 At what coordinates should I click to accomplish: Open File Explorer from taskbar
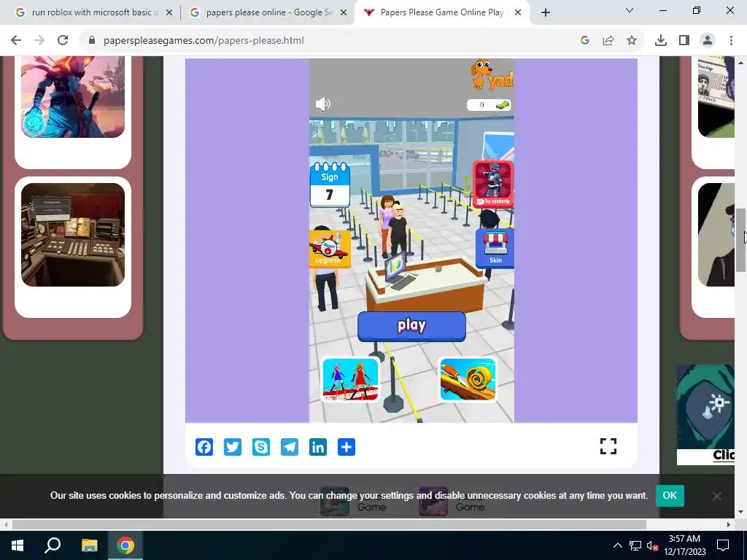coord(89,545)
